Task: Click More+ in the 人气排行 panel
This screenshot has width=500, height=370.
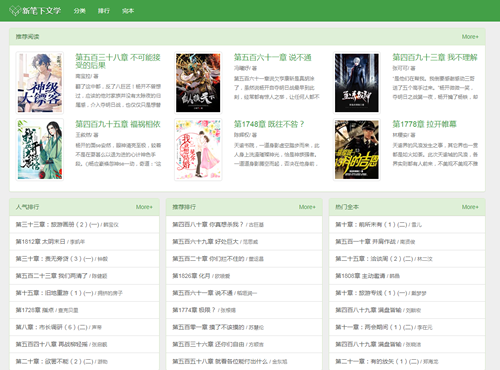Action: (x=144, y=207)
